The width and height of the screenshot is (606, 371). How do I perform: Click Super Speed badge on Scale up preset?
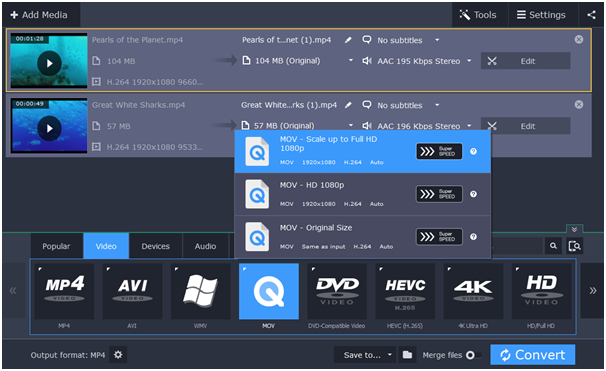[439, 151]
